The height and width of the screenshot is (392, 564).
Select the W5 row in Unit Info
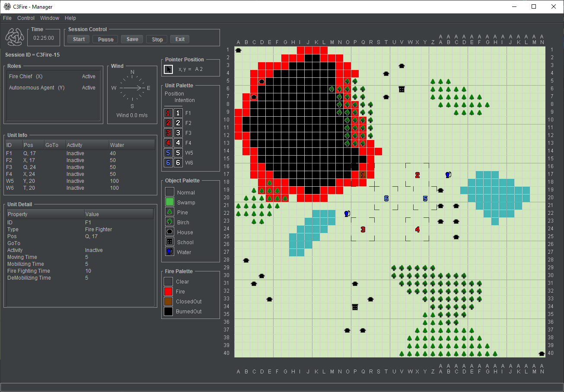80,181
